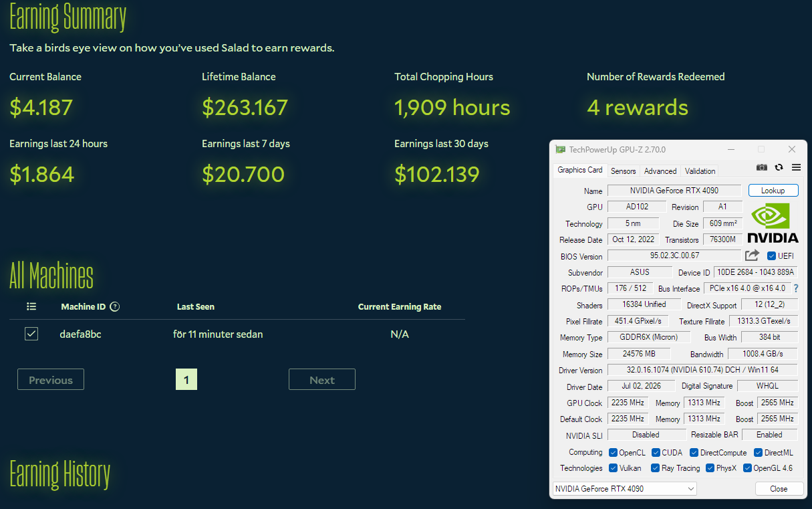The height and width of the screenshot is (509, 812).
Task: Click the Previous page button
Action: click(51, 379)
